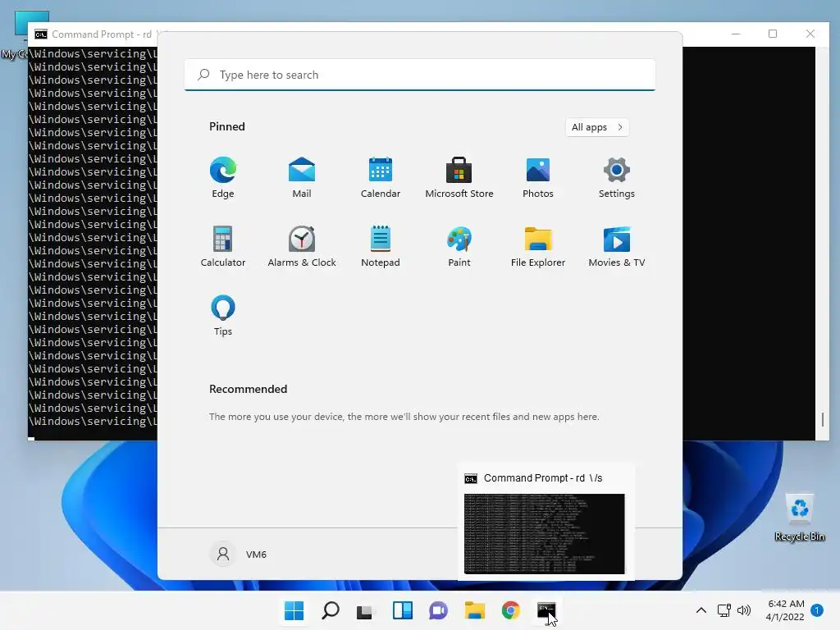This screenshot has height=630, width=840.
Task: Maximize the Command Prompt window
Action: point(773,34)
